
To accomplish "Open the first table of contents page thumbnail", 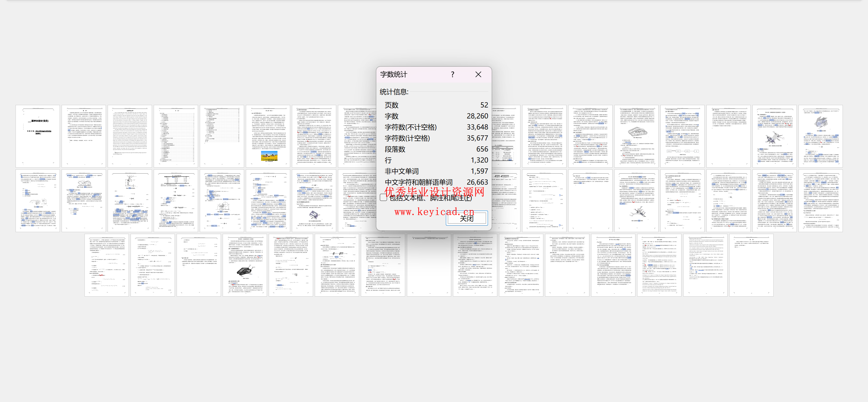I will coord(176,136).
